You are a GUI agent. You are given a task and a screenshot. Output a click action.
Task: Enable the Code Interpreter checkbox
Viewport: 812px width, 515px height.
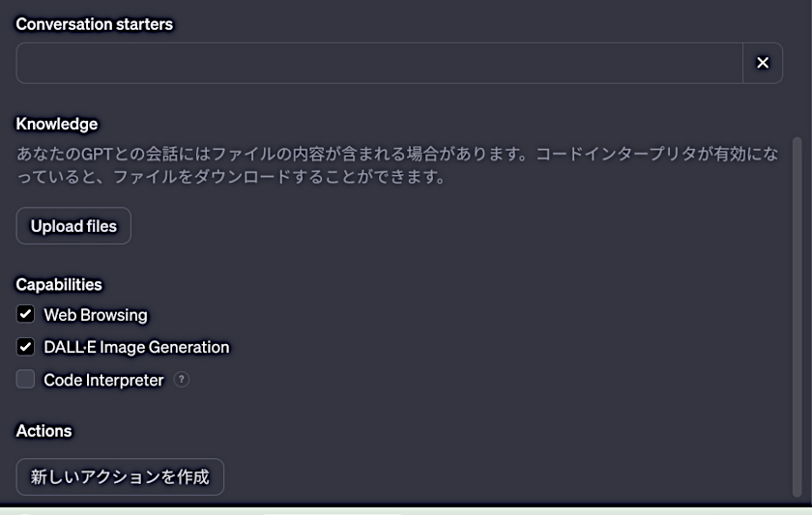click(25, 380)
